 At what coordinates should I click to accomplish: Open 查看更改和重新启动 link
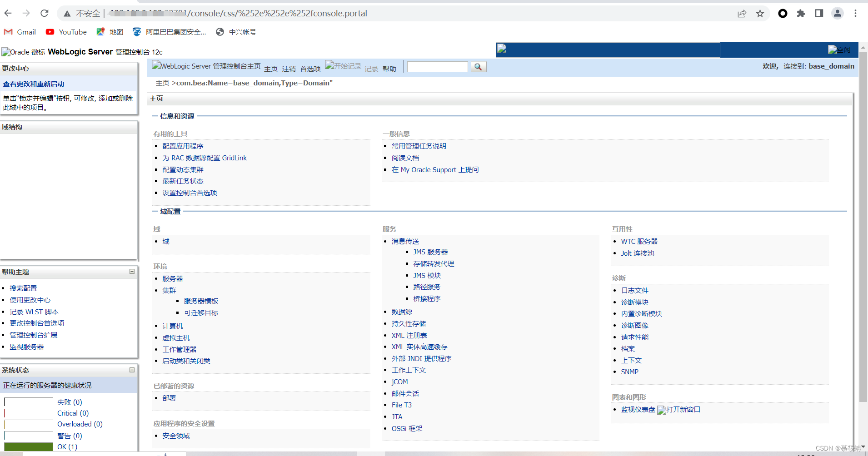[34, 84]
